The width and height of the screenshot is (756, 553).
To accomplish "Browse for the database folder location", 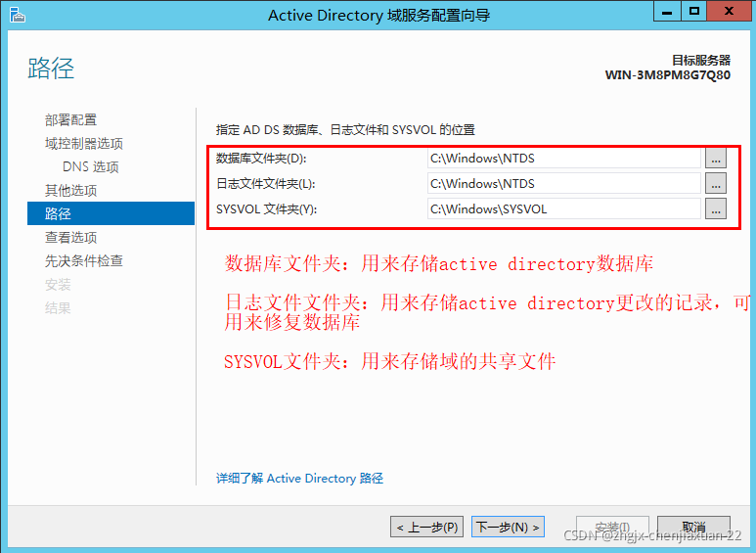I will click(x=716, y=158).
